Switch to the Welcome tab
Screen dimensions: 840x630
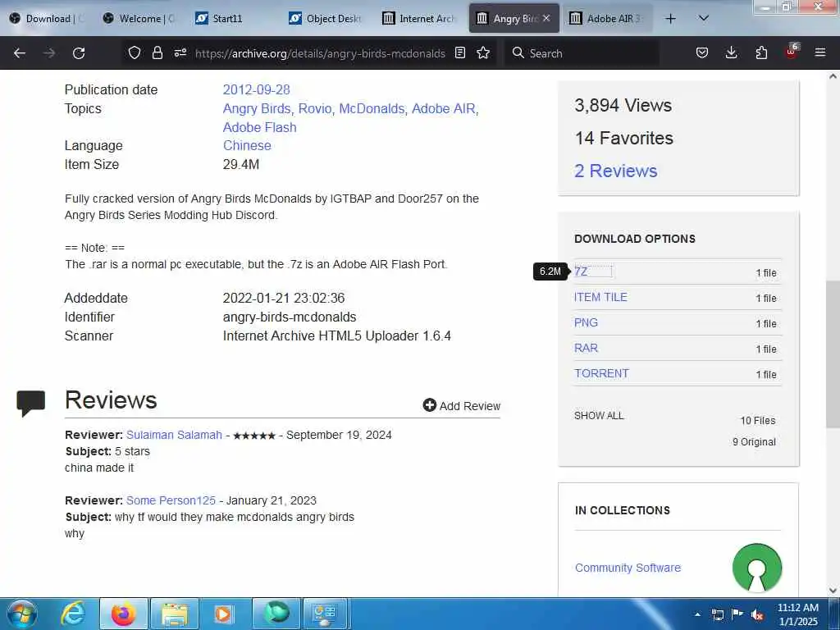[140, 18]
